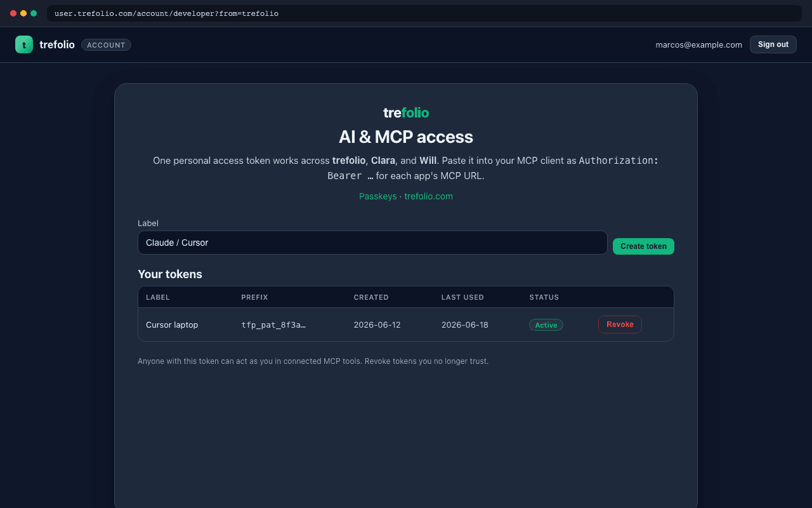Select the Cursor laptop label cell
Screen dimensions: 812x508
point(172,325)
